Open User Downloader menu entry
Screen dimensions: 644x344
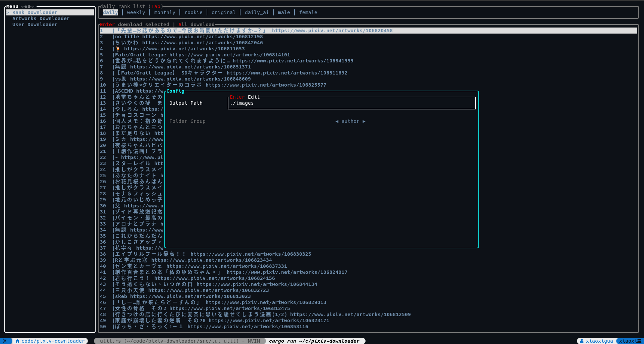(x=35, y=24)
